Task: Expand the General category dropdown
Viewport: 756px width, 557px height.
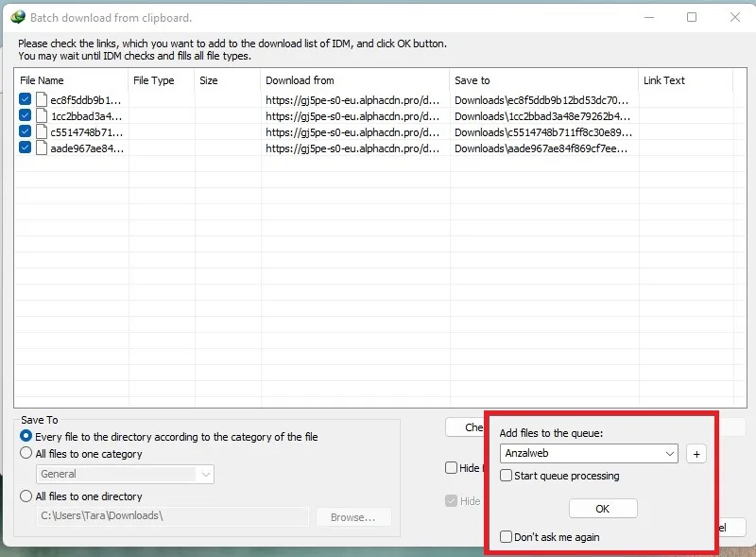Action: point(125,474)
